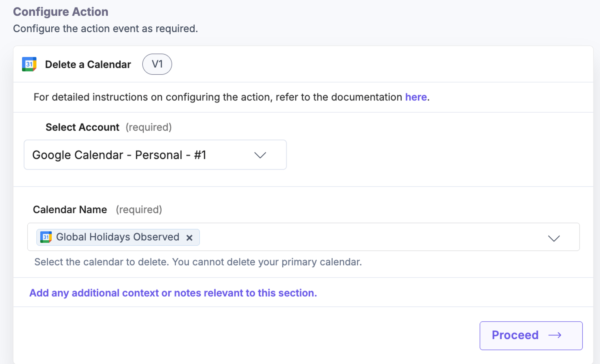The width and height of the screenshot is (600, 364).
Task: Click the Delete a Calendar title
Action: tap(88, 65)
